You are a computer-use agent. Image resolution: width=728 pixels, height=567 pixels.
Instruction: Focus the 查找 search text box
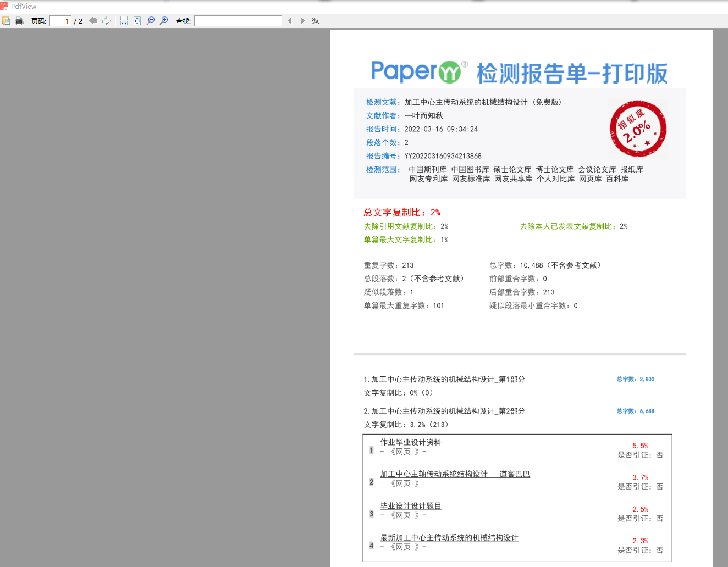pos(238,21)
